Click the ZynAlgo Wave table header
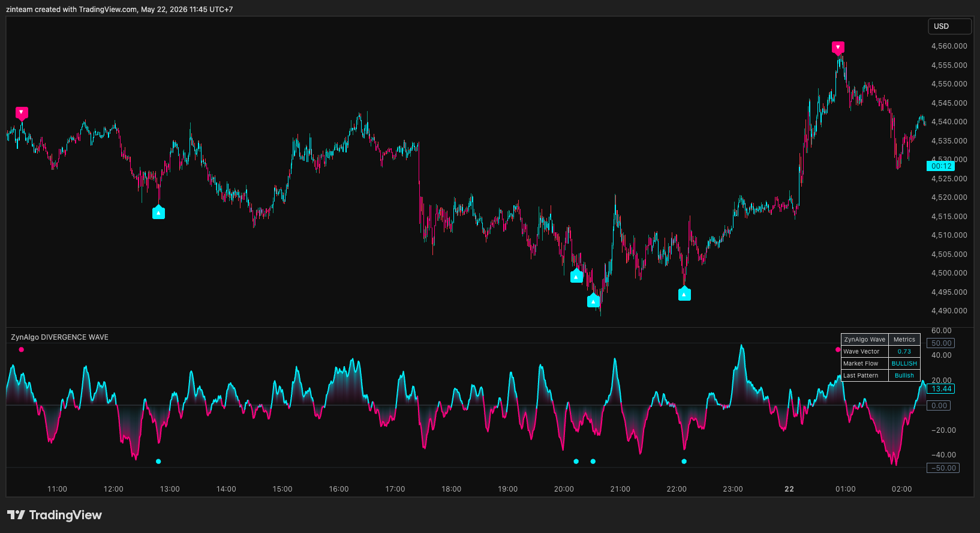The image size is (980, 533). (865, 340)
